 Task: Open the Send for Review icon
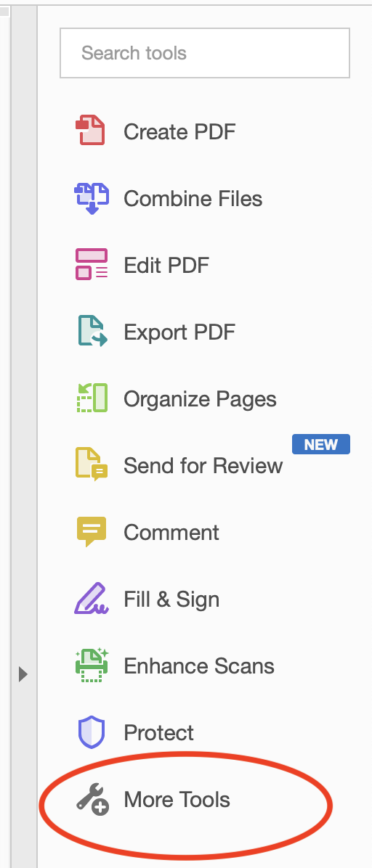point(92,464)
